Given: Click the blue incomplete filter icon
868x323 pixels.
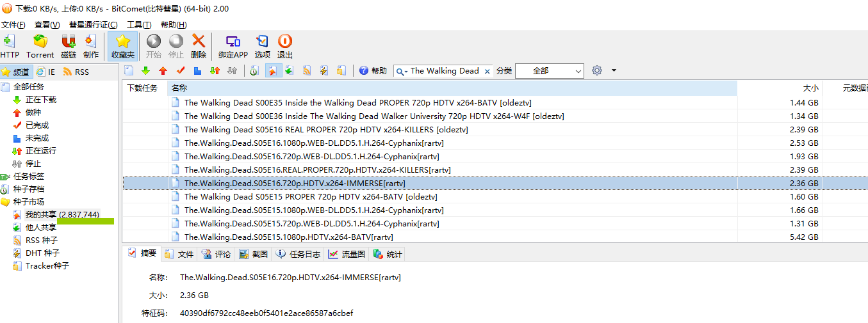Looking at the screenshot, I should click(198, 70).
